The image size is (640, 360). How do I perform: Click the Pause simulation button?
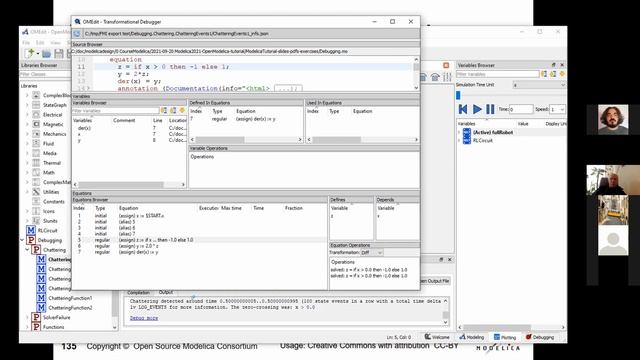490,109
